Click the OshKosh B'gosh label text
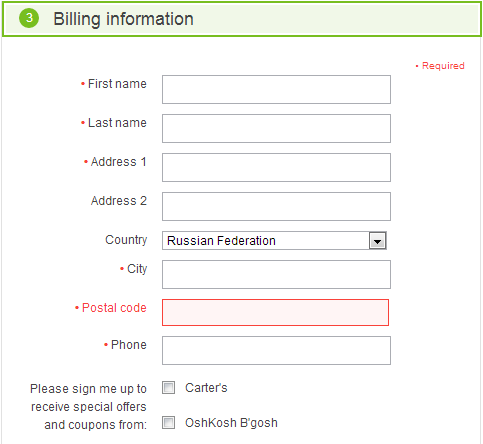 click(x=231, y=423)
